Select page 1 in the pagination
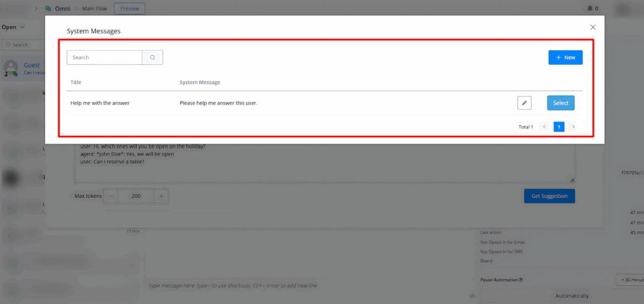Viewport: 644px width, 304px height. (558, 127)
